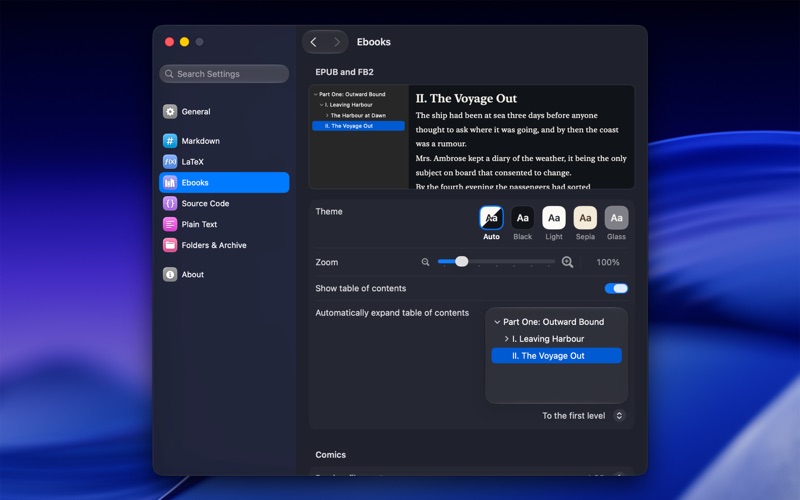800x500 pixels.
Task: Choose the Auto theme swatch
Action: 491,218
